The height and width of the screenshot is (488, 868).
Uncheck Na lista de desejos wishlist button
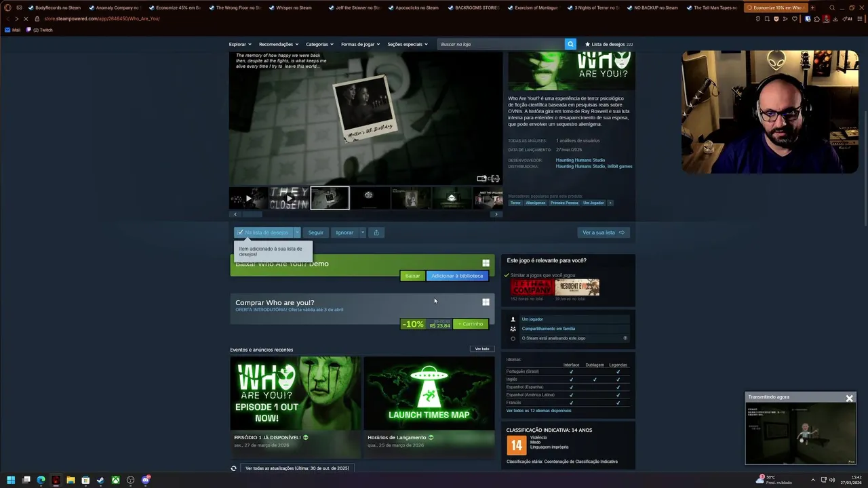(263, 232)
